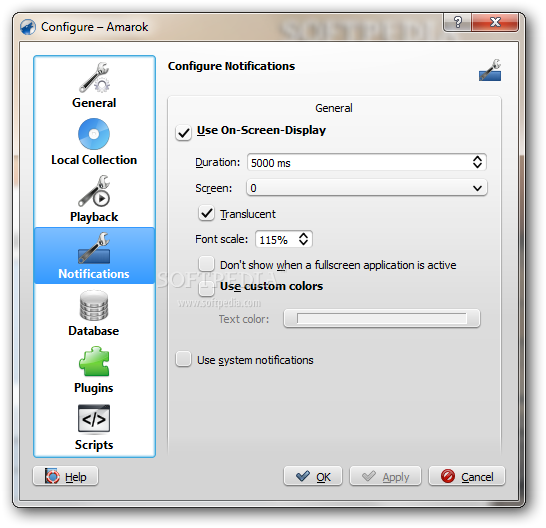Select the Playback wrench-and-play icon

pos(94,191)
